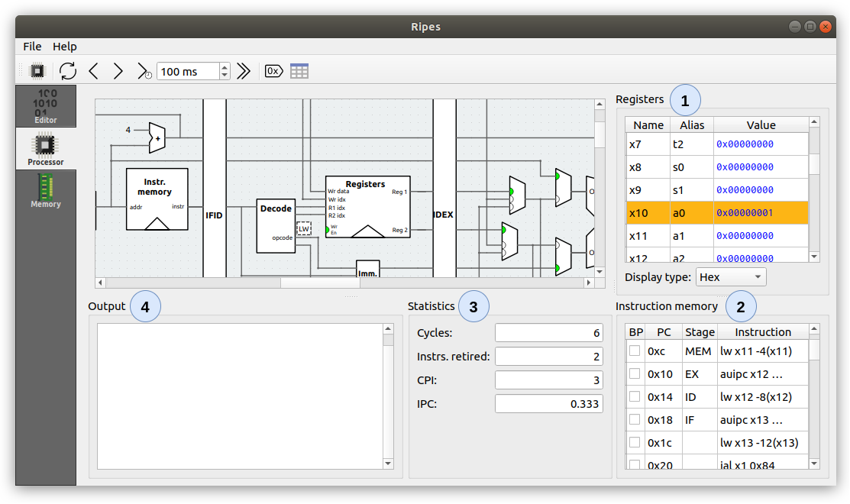Toggle the 0x signal values display icon
Viewport: 850px width, 504px height.
[x=273, y=71]
